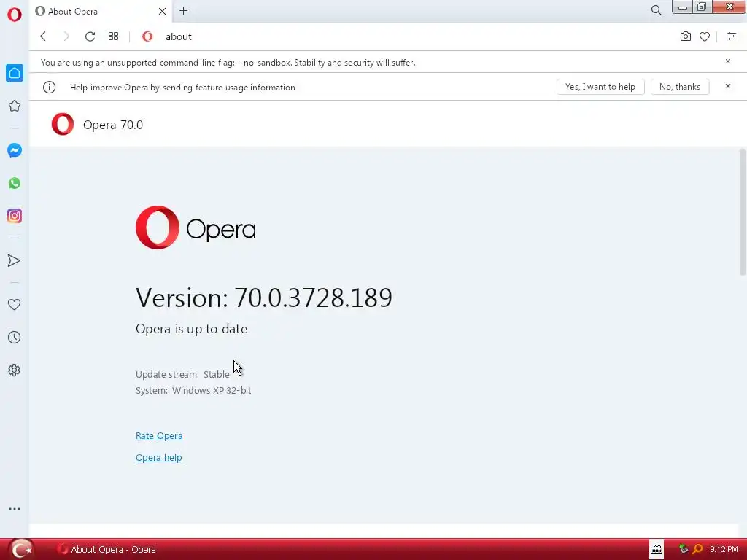Dismiss the no-sandbox warning bar
747x560 pixels.
(727, 61)
